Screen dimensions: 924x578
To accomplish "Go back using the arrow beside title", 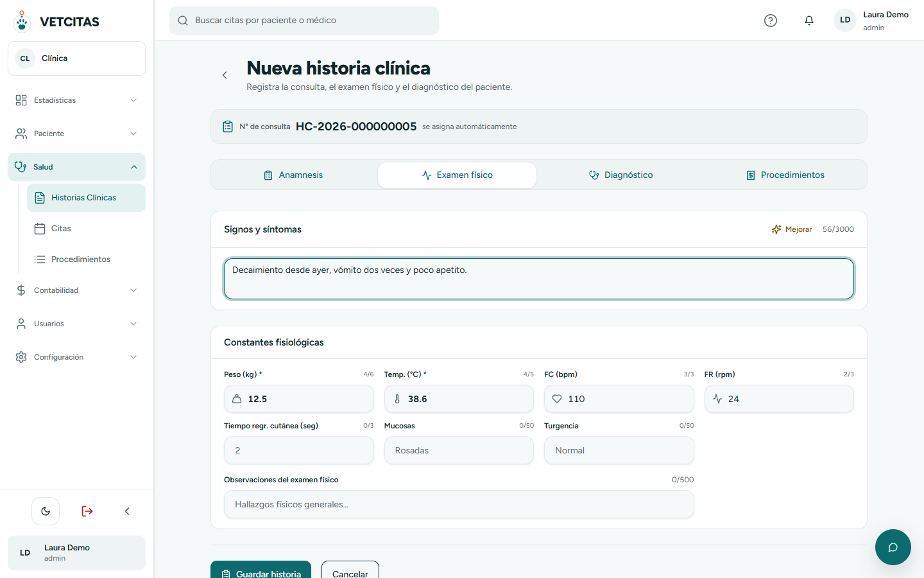I will point(225,75).
